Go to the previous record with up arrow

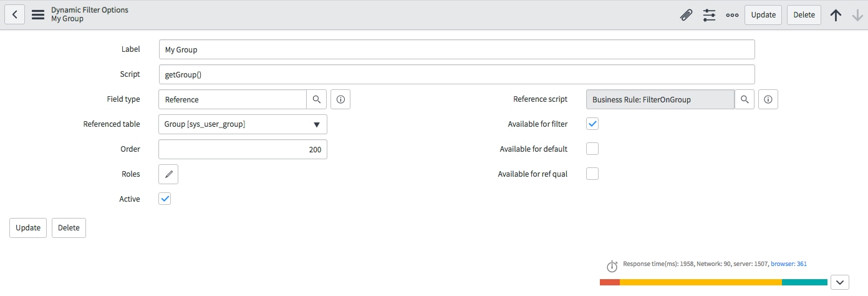[x=836, y=15]
